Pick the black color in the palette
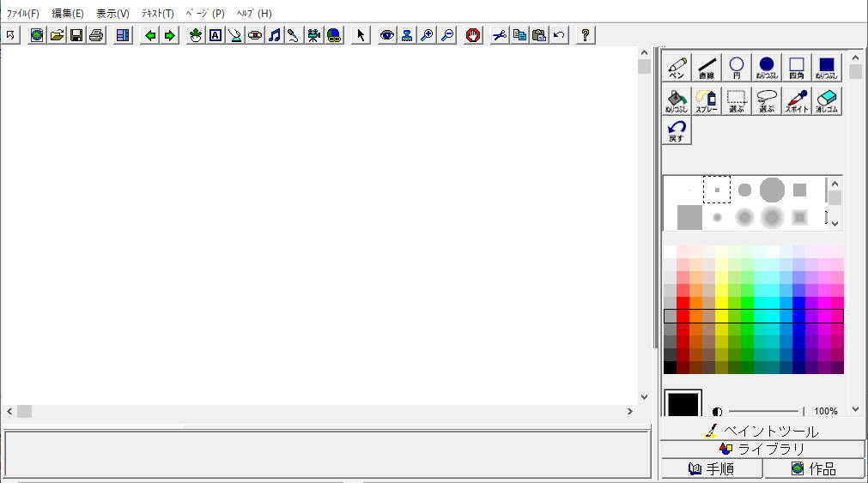Image resolution: width=868 pixels, height=483 pixels. [x=670, y=367]
